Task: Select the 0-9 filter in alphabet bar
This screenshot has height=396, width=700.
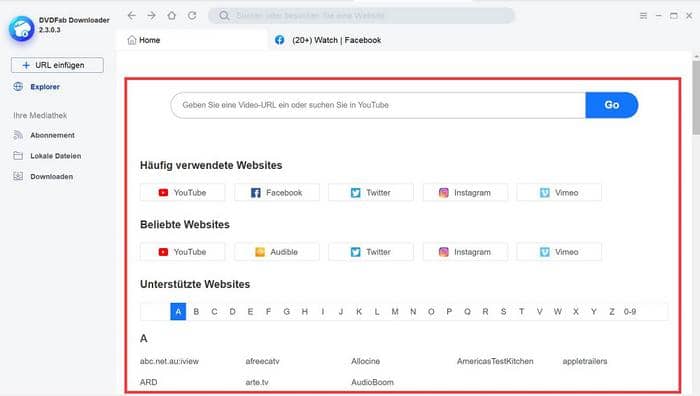Action: pos(630,312)
